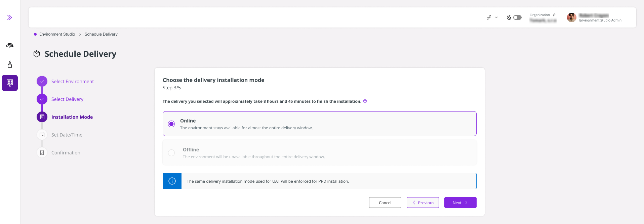Select the Offline radio button
Image resolution: width=644 pixels, height=224 pixels.
coord(171,153)
